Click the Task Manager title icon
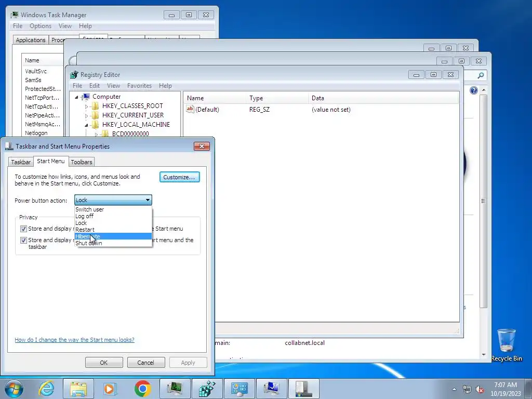 tap(14, 15)
